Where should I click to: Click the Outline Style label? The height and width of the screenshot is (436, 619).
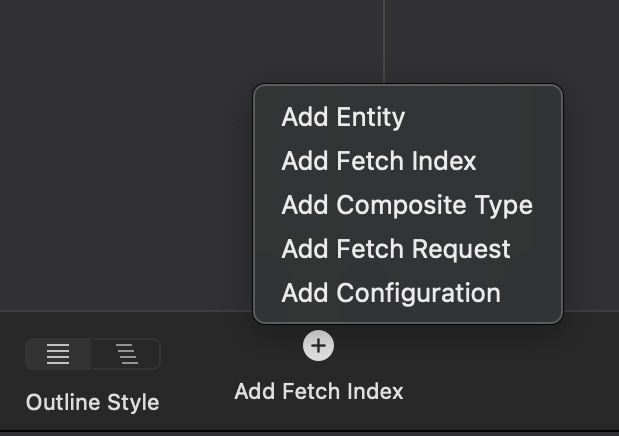tap(92, 402)
